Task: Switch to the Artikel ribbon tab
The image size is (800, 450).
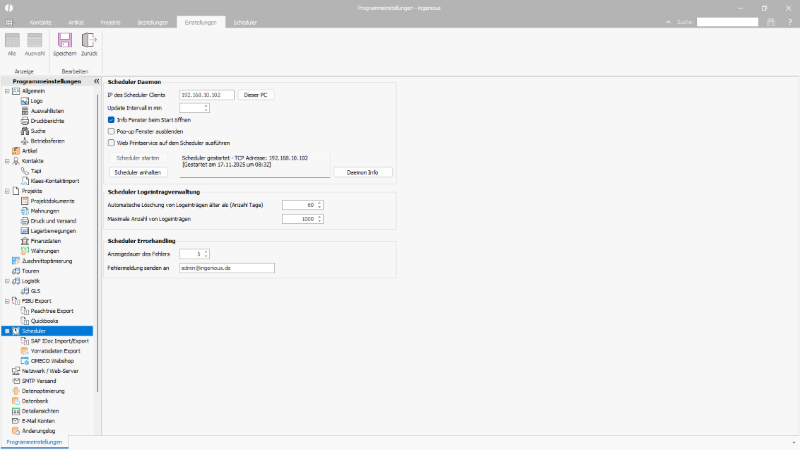Action: [76, 22]
